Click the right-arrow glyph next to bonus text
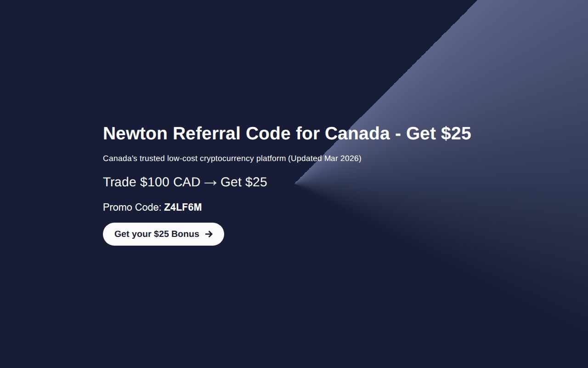This screenshot has height=368, width=588. coord(209,234)
